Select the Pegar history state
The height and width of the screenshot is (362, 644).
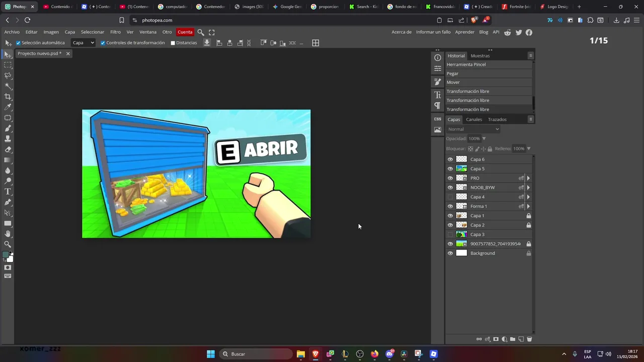click(x=489, y=73)
